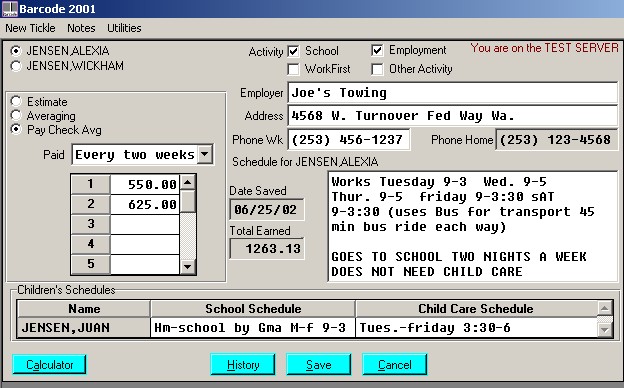Click the Phone Home field
624x388 pixels.
click(557, 140)
